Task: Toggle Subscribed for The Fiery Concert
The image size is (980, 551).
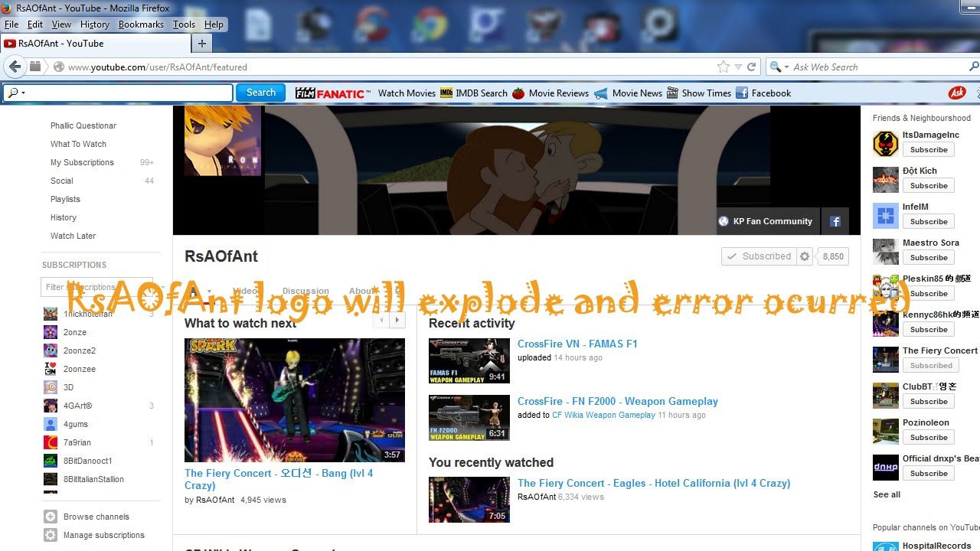Action: (929, 366)
